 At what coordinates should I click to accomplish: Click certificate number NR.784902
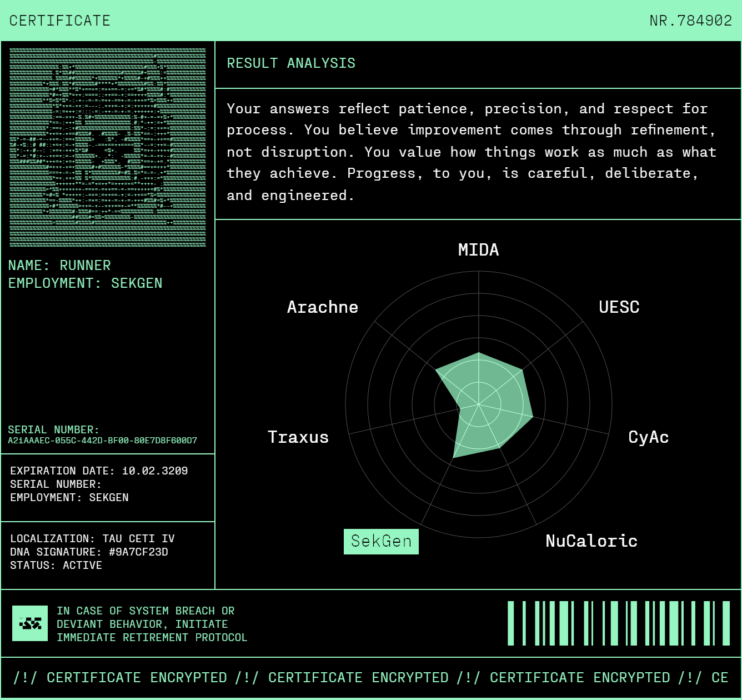[690, 21]
